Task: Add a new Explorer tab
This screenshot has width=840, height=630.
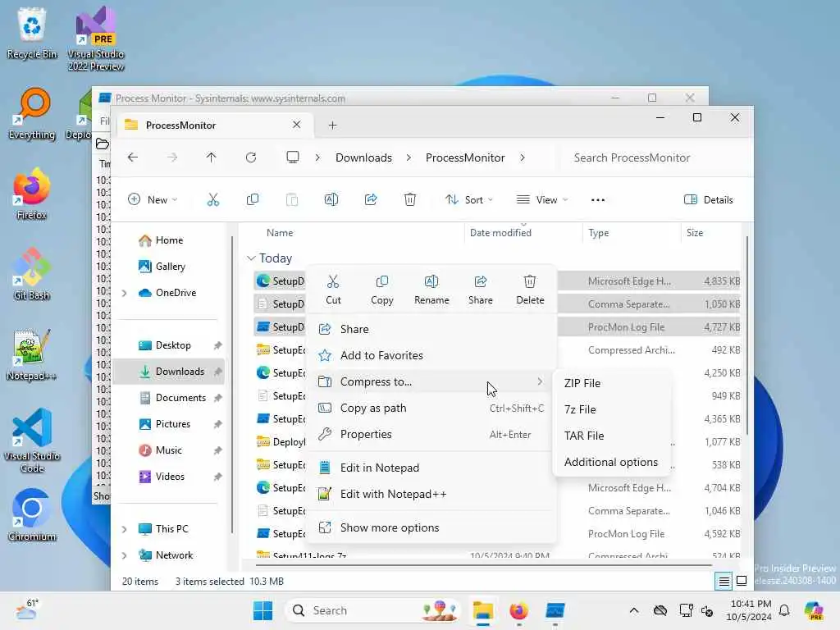Action: tap(333, 125)
